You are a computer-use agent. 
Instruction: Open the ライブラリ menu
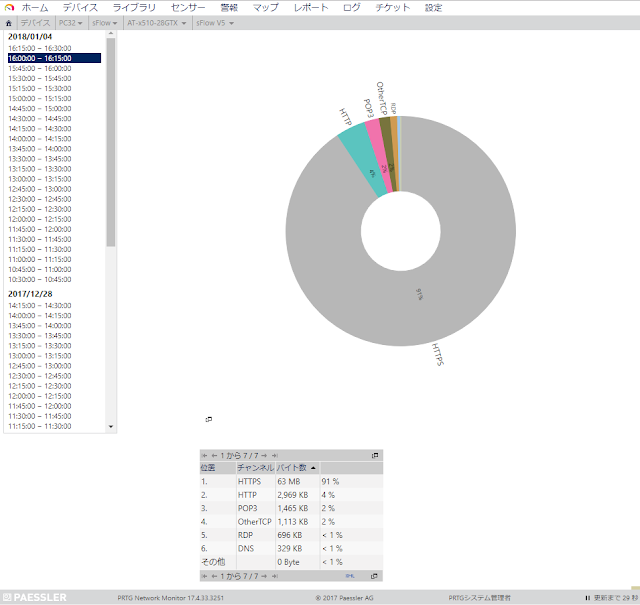[134, 7]
